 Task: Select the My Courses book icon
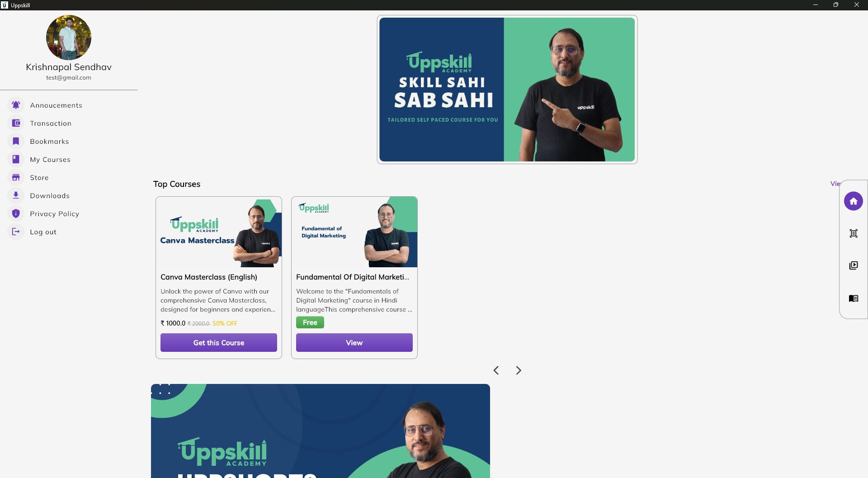[16, 159]
